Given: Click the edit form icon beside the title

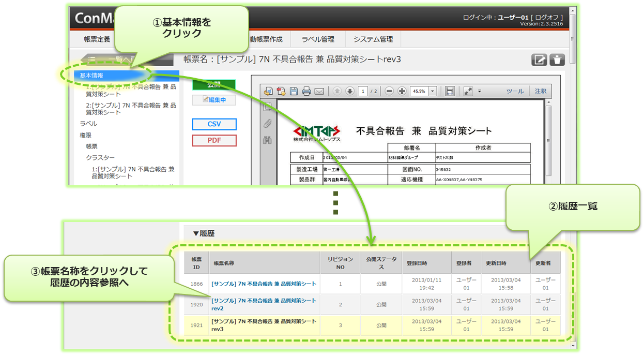Looking at the screenshot, I should pyautogui.click(x=539, y=60).
